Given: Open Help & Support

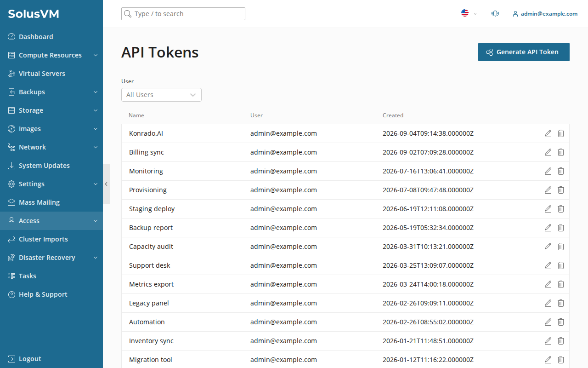Looking at the screenshot, I should (51, 294).
